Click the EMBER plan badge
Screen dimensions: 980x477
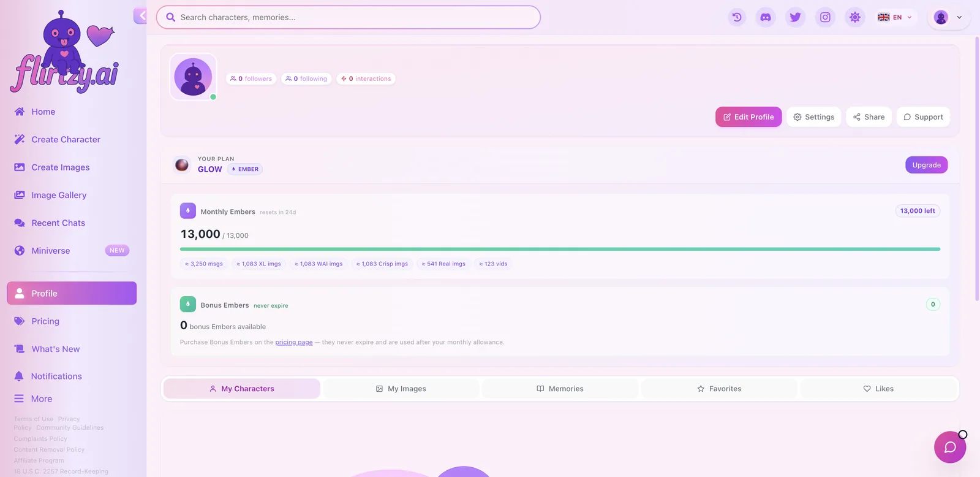[245, 169]
